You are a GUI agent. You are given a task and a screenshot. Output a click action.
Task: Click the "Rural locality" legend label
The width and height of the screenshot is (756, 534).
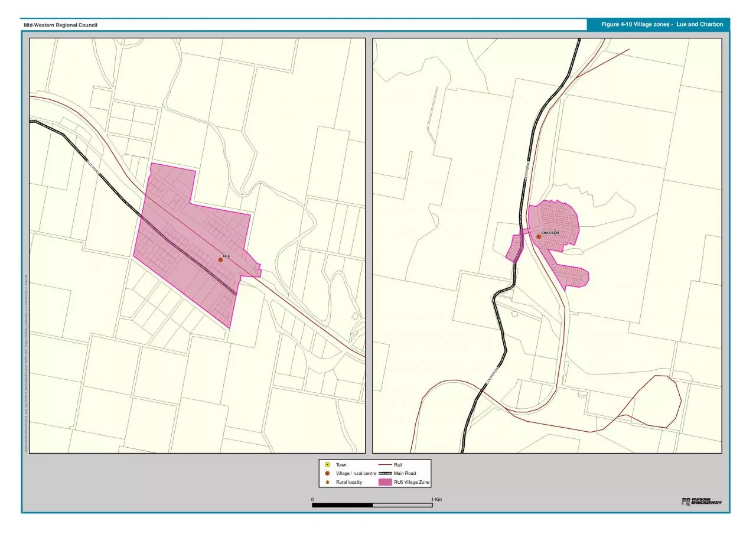coord(349,483)
